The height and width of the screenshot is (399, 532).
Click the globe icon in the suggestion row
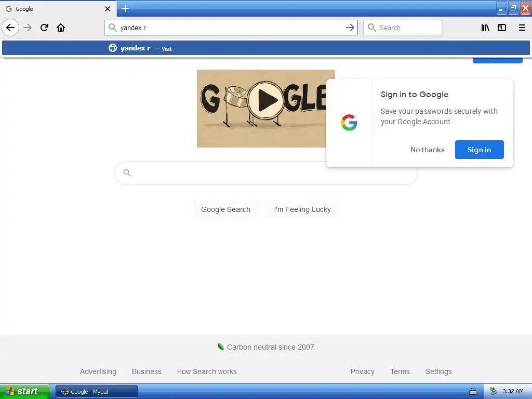pyautogui.click(x=113, y=48)
